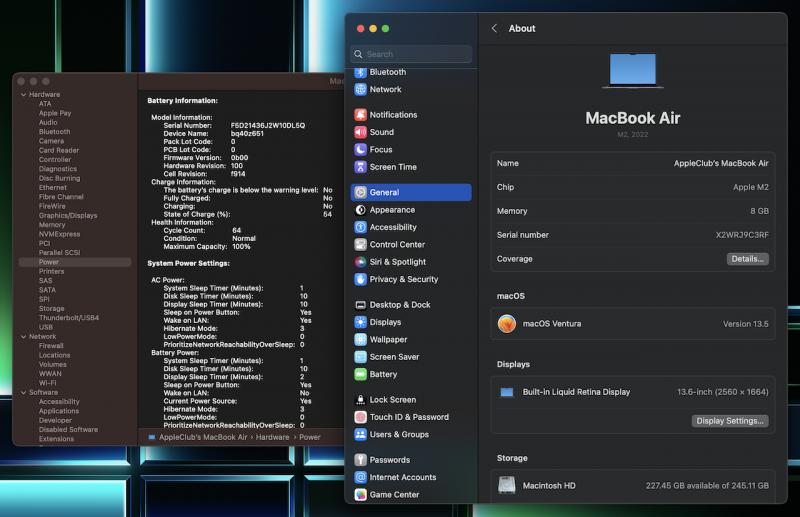800x517 pixels.
Task: Click the Focus moon icon
Action: [x=361, y=150]
